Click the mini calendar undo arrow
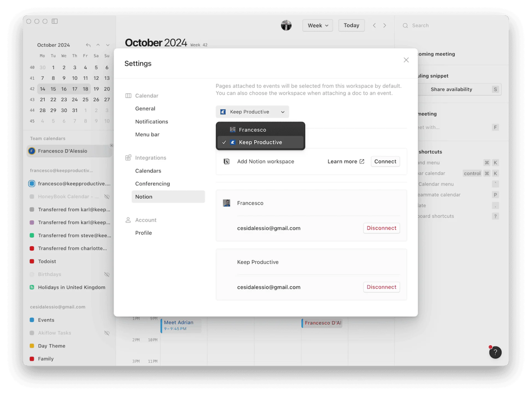Image resolution: width=532 pixels, height=396 pixels. click(88, 45)
